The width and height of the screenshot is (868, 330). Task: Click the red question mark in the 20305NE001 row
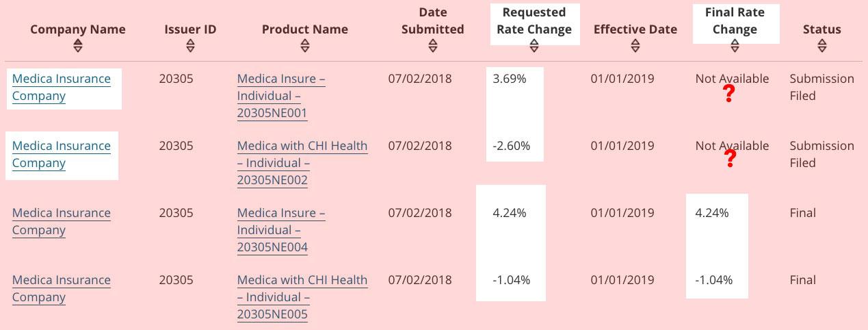[728, 94]
